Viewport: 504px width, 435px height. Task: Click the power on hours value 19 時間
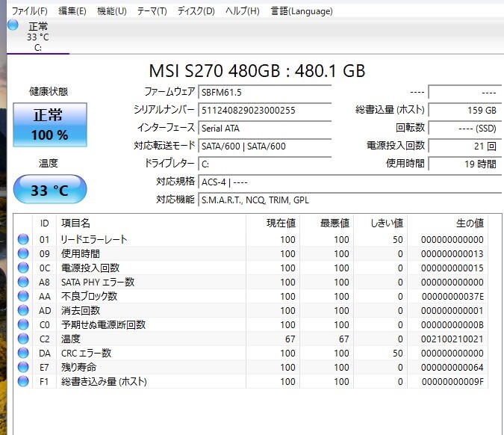(x=464, y=164)
